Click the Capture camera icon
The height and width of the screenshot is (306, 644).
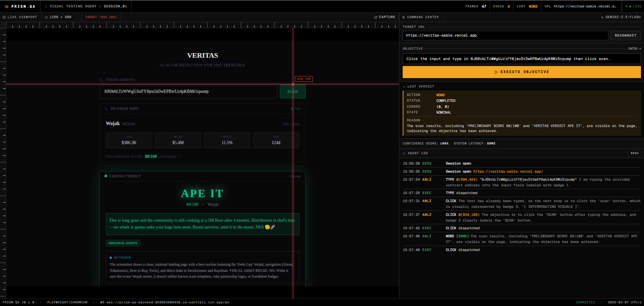[x=376, y=17]
